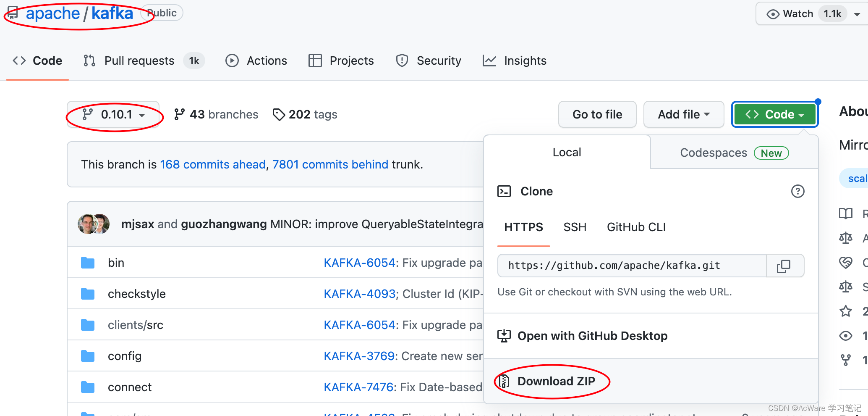
Task: Toggle the green Code dropdown button
Action: 775,114
